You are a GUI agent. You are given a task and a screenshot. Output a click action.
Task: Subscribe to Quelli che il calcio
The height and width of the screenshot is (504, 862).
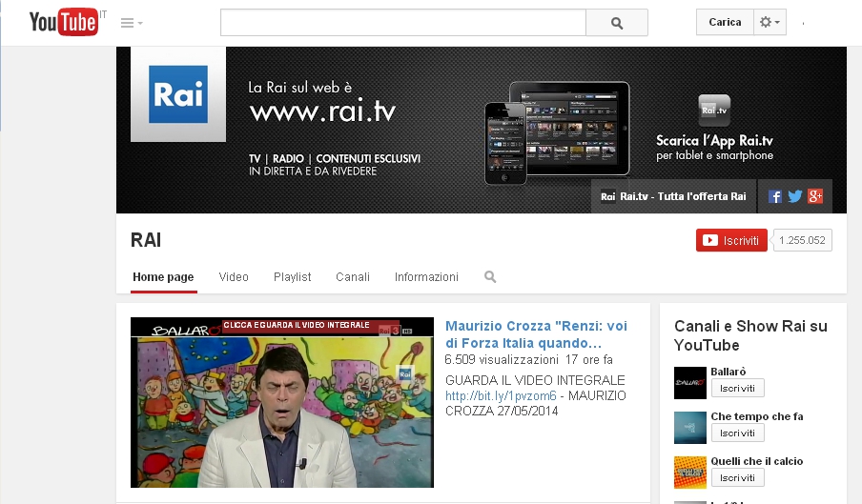(738, 478)
